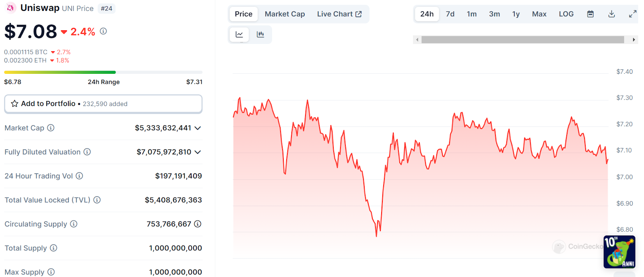Viewport: 644px width, 277px height.
Task: Show Total Value Locked info icon
Action: coord(97,200)
